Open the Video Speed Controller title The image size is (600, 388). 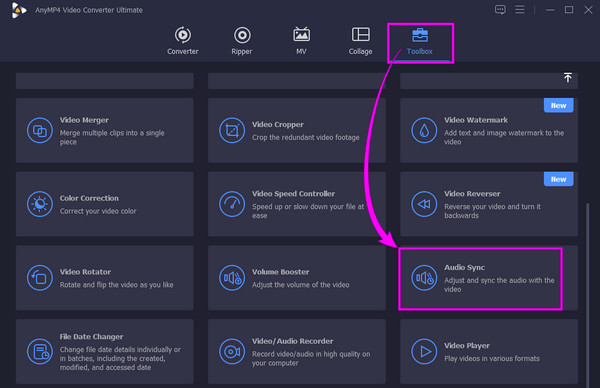(x=293, y=194)
